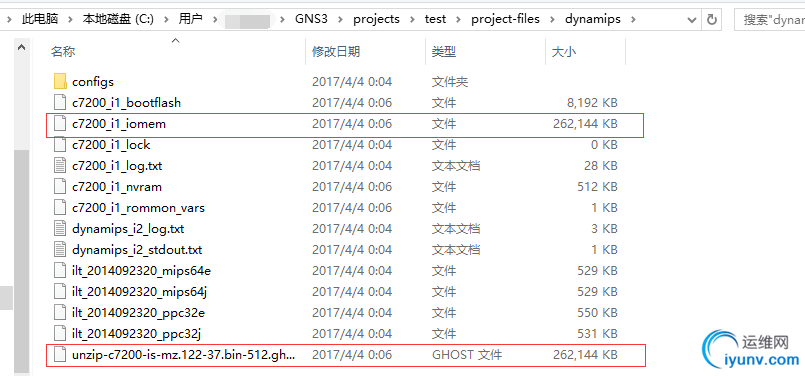805x376 pixels.
Task: Select the c7200_i1_iomem file name
Action: [119, 123]
